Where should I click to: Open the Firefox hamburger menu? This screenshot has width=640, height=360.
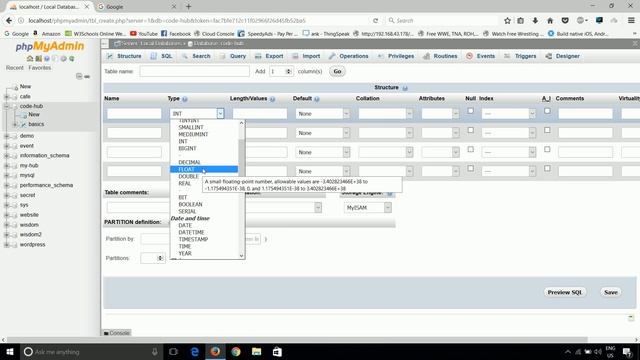[631, 20]
